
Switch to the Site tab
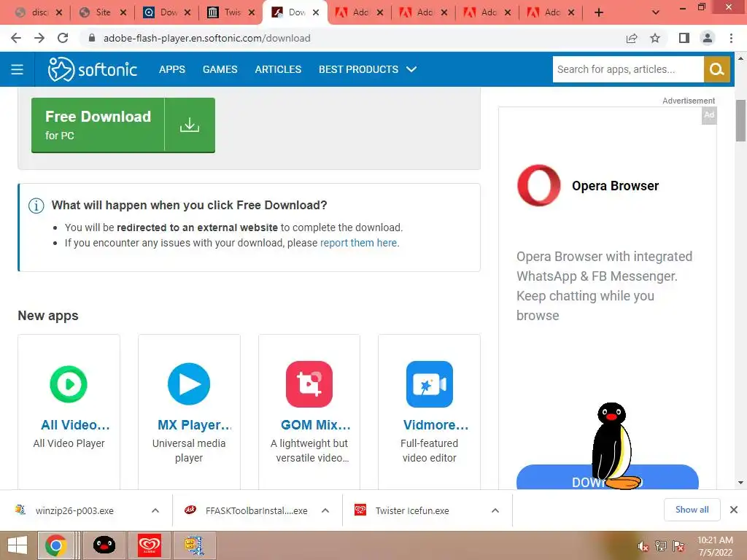click(x=102, y=12)
